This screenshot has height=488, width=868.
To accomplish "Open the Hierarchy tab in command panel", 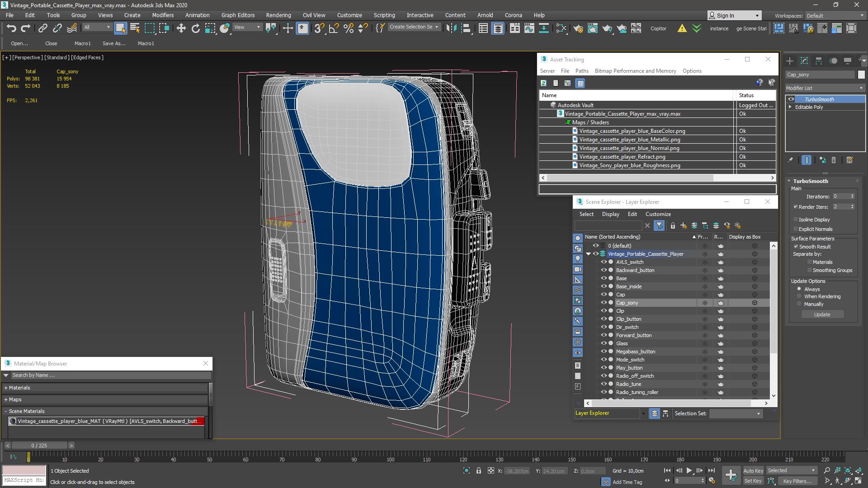I will (x=819, y=61).
